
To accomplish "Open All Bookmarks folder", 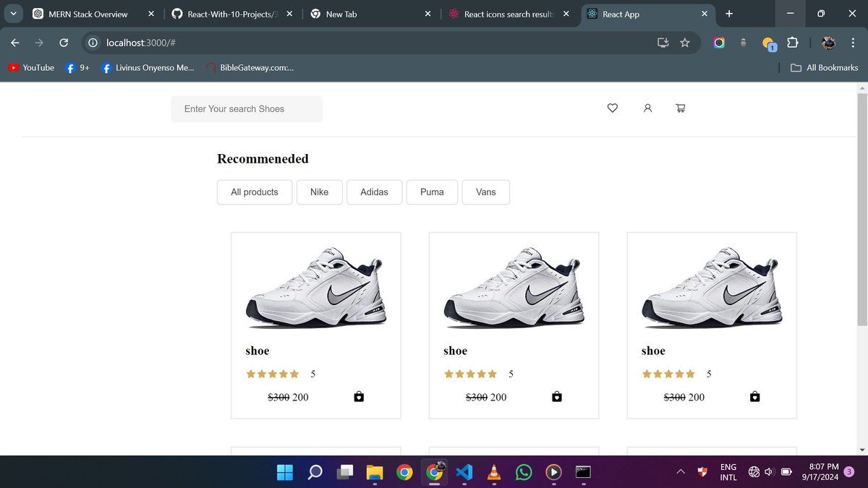I will 825,68.
